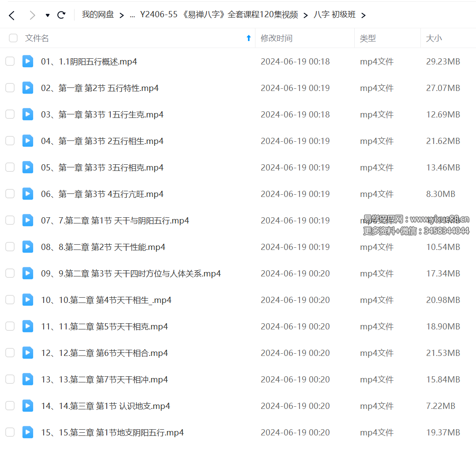The image size is (476, 450).
Task: Click the video icon beside 10 天干相生
Action: [27, 300]
